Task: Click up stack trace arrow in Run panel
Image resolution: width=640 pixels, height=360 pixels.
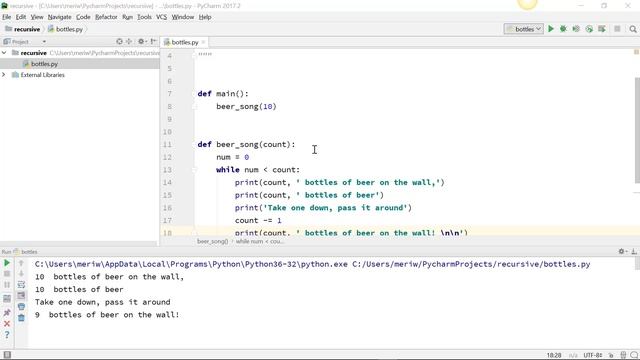Action: tap(21, 263)
